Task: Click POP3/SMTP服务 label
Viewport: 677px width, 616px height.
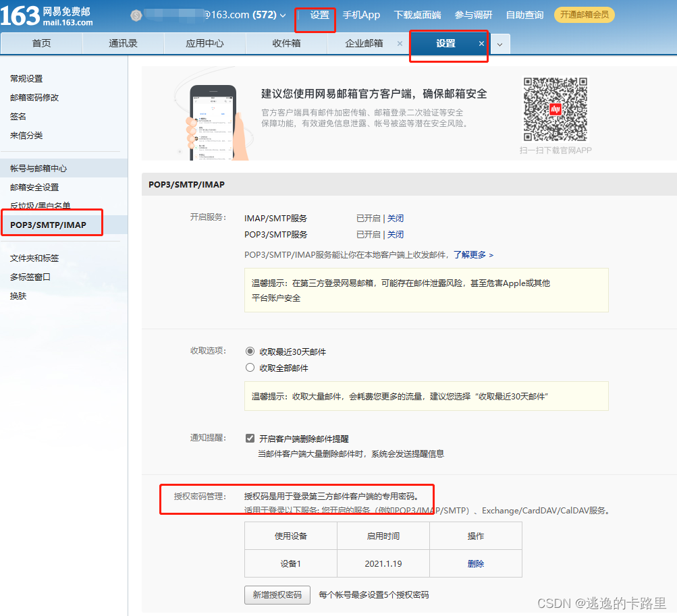Action: click(x=276, y=235)
